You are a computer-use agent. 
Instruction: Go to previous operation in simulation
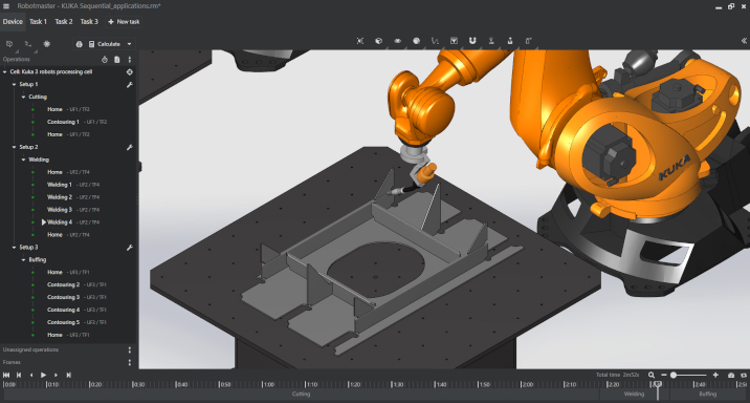click(19, 375)
